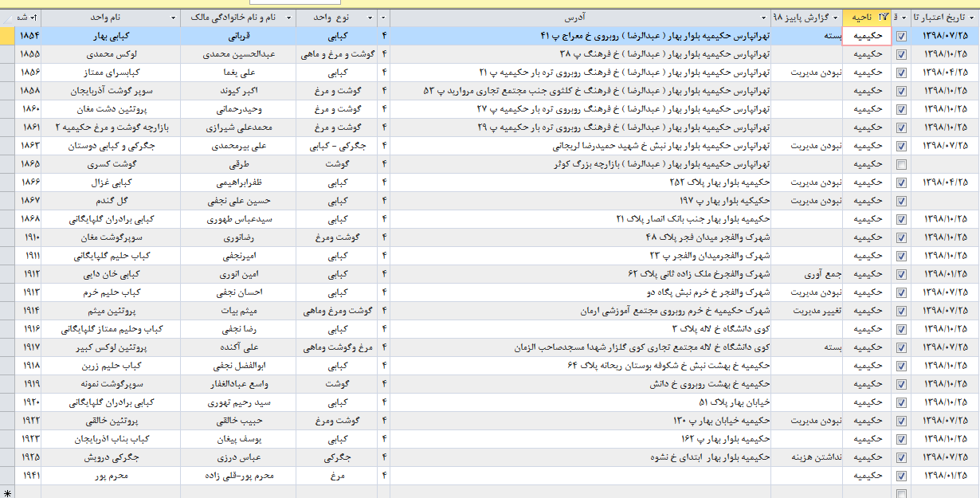Click the unit type 'مرغ' in the محرم پور row
980x498 pixels.
click(x=337, y=476)
